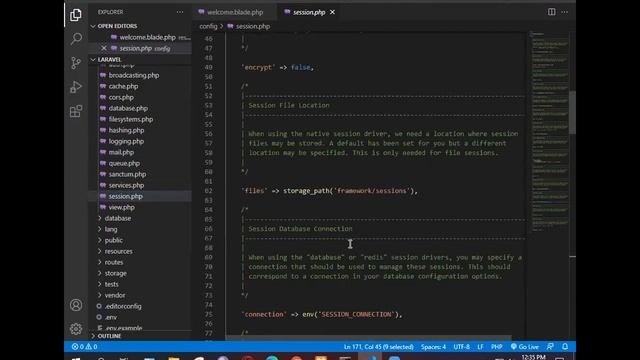Screen dimensions: 640x360
Task: Click the taskbar clock showing 12:35 PM
Action: pyautogui.click(x=533, y=357)
